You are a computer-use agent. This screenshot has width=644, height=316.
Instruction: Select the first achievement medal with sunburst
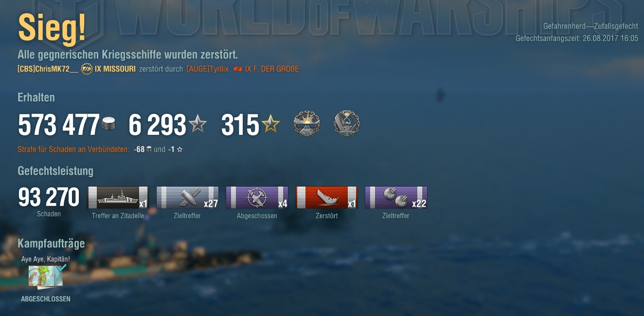coord(307,124)
